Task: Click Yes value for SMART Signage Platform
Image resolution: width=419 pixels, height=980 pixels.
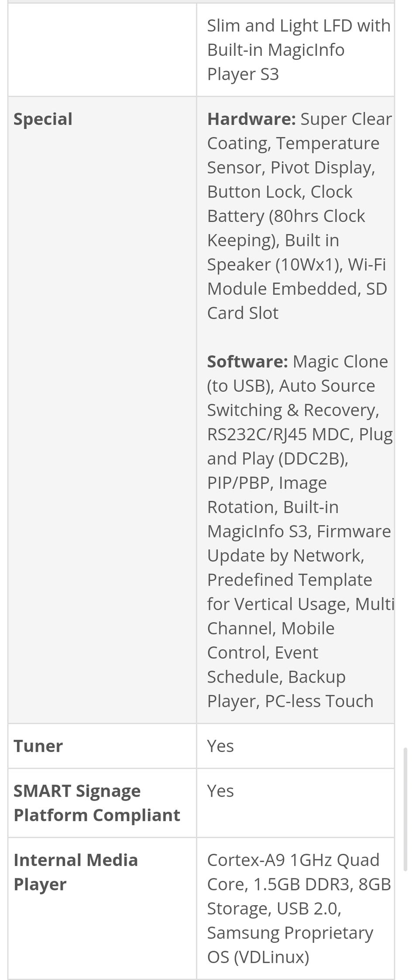Action: [x=220, y=791]
